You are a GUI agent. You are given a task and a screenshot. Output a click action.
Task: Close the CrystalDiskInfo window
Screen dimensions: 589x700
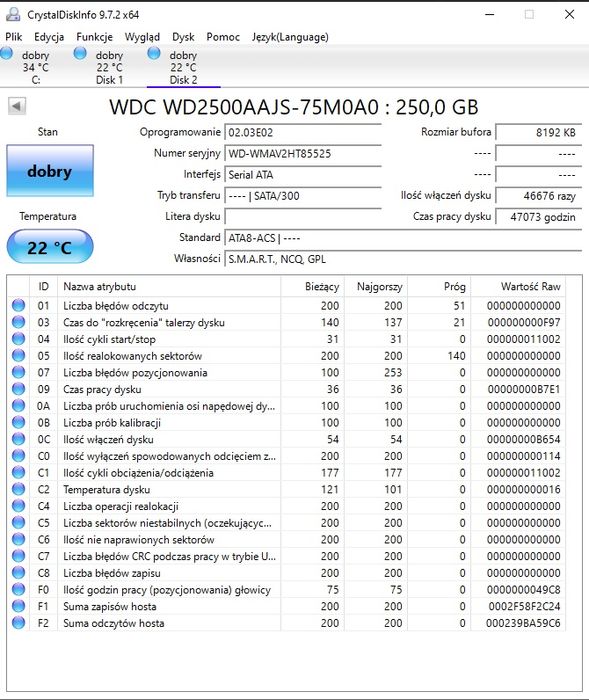click(x=569, y=14)
